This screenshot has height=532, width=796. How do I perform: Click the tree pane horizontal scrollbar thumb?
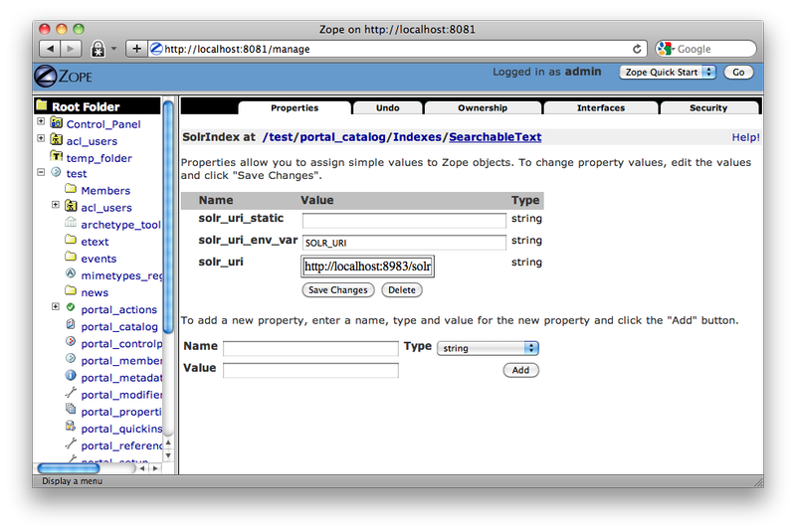(69, 468)
